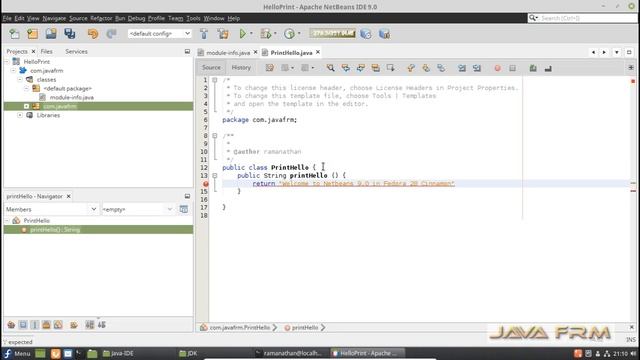Click the memory usage garbage collector bar
Screen dimensions: 640x360
pos(332,33)
